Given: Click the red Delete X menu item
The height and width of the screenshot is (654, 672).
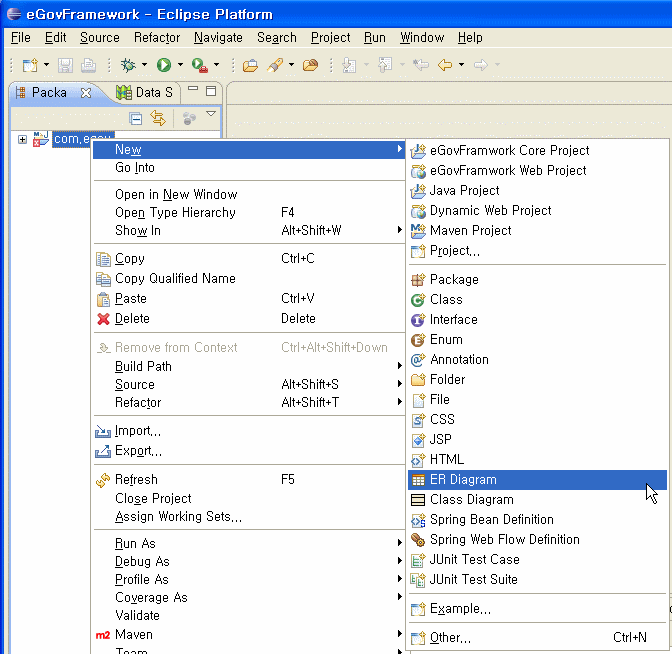Looking at the screenshot, I should 132,319.
